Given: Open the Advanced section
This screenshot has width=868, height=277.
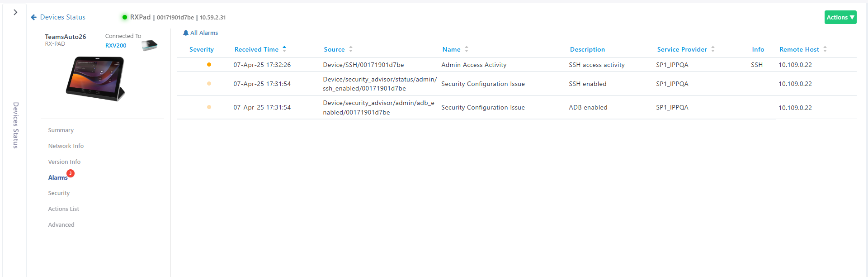Looking at the screenshot, I should click(x=61, y=224).
